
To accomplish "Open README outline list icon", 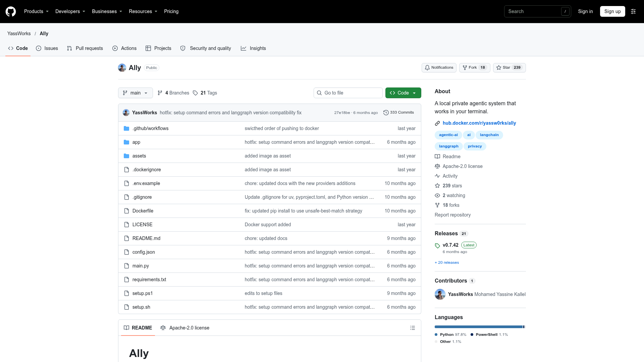I will pos(413,328).
